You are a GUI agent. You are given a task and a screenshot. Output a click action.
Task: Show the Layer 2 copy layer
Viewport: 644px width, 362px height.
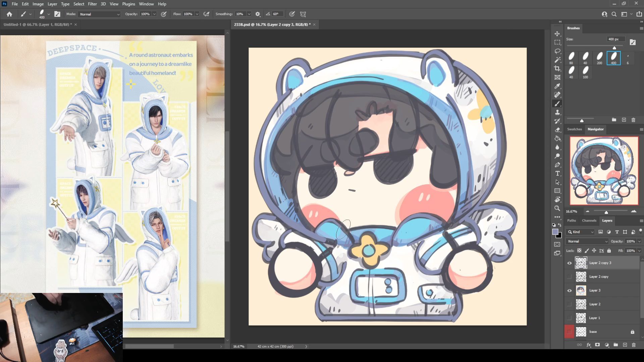[569, 277]
